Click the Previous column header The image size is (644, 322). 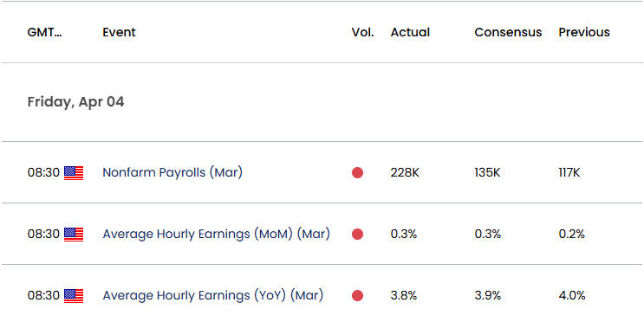click(x=584, y=32)
